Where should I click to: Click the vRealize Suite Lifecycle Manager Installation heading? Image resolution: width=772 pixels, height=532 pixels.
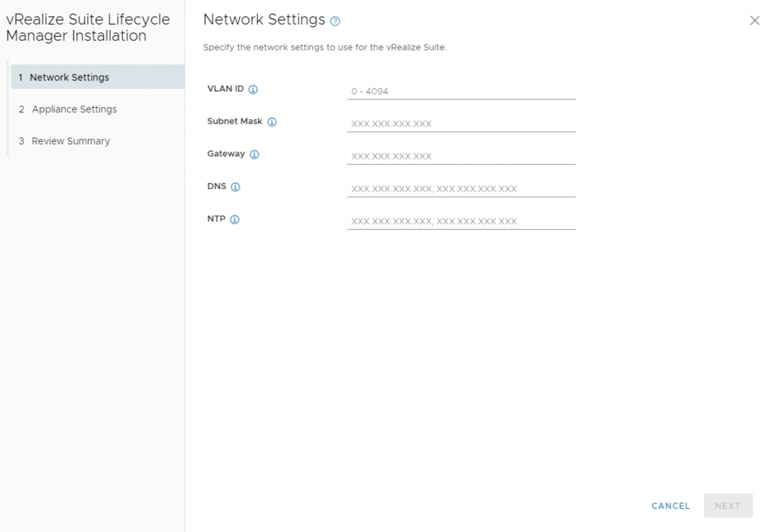coord(88,28)
